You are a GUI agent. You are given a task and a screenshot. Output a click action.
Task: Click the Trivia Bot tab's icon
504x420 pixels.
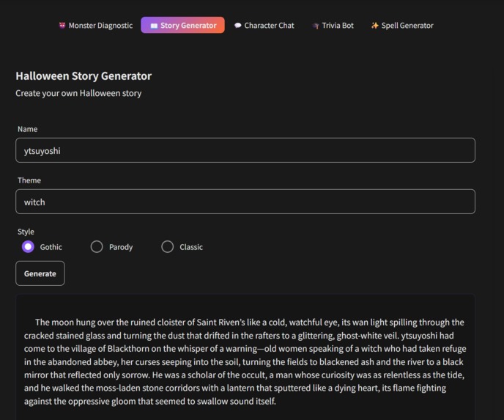316,26
